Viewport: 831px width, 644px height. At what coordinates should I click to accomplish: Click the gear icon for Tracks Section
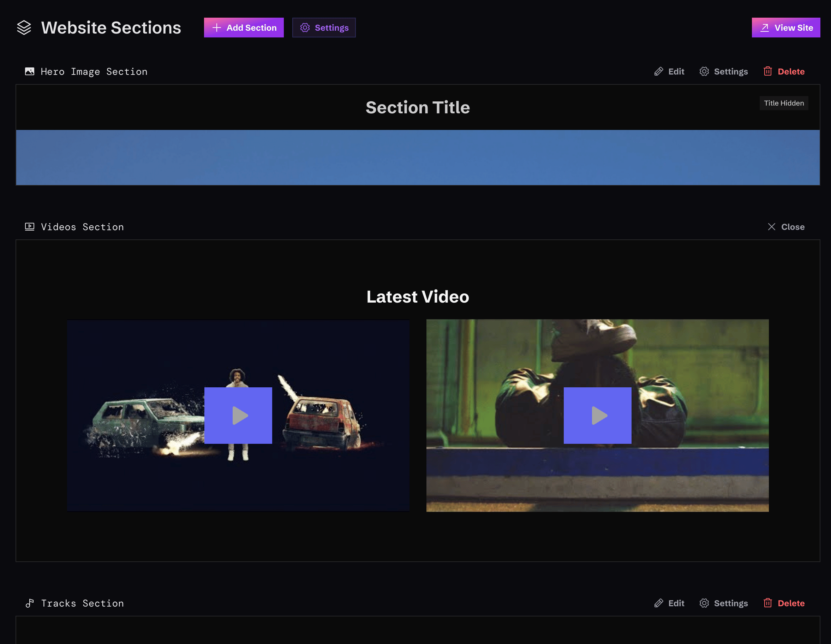704,603
